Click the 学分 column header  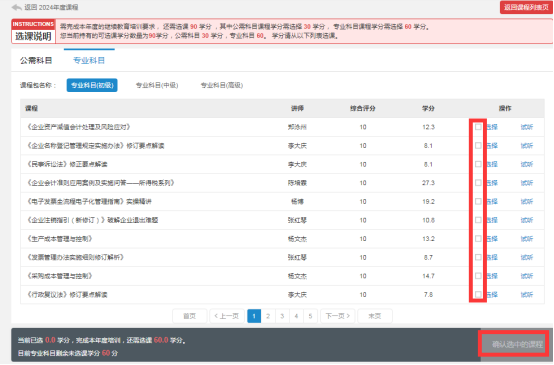click(x=428, y=108)
